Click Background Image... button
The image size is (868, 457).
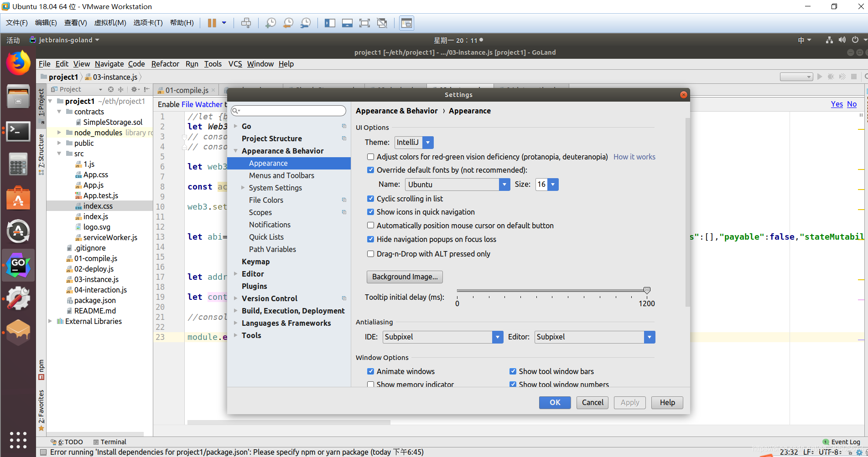tap(405, 277)
